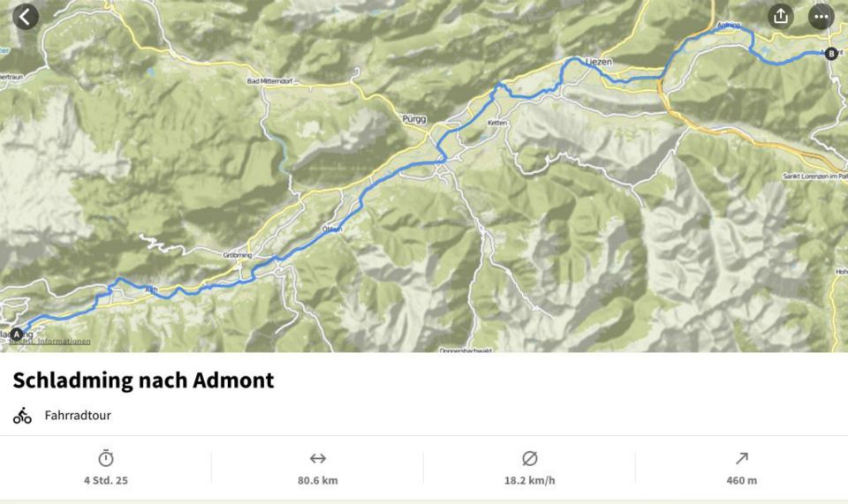The width and height of the screenshot is (848, 504).
Task: Tap the elevation gain arrow icon
Action: coord(741,458)
